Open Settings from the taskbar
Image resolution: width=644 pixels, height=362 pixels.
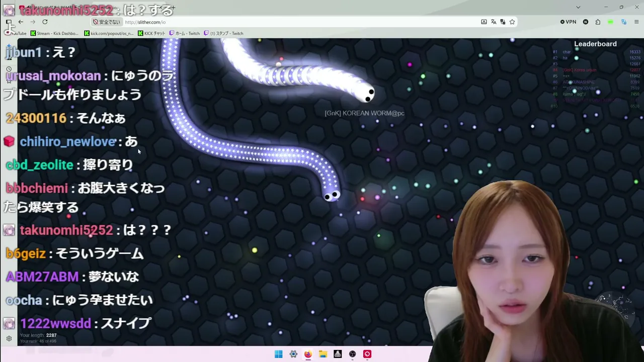pos(293,354)
